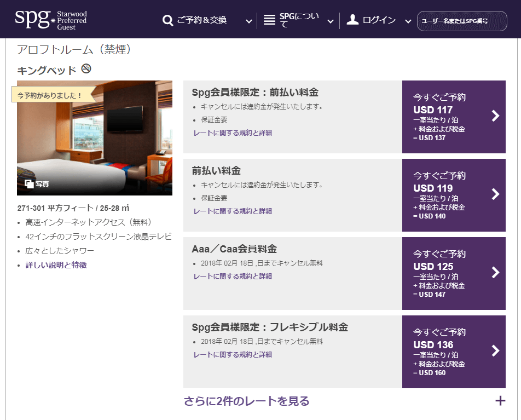This screenshot has height=420, width=521.
Task: Select the ログイン menu item
Action: [379, 20]
